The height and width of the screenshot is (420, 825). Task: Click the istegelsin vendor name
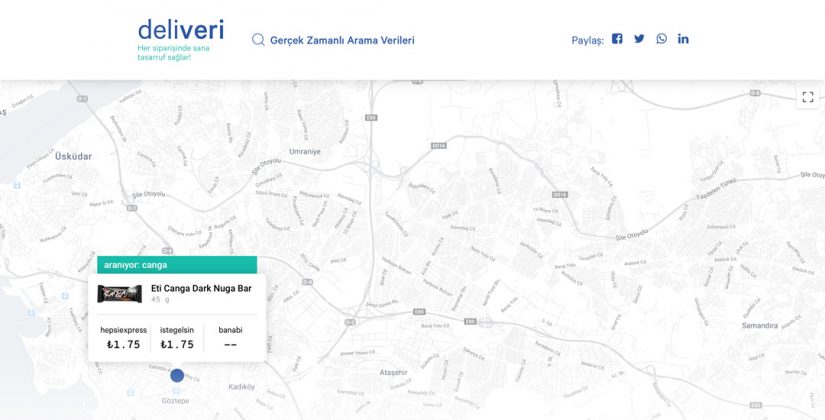[177, 330]
